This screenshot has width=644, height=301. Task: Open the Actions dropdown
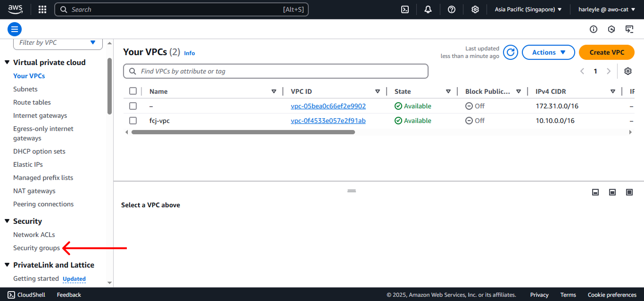click(548, 52)
